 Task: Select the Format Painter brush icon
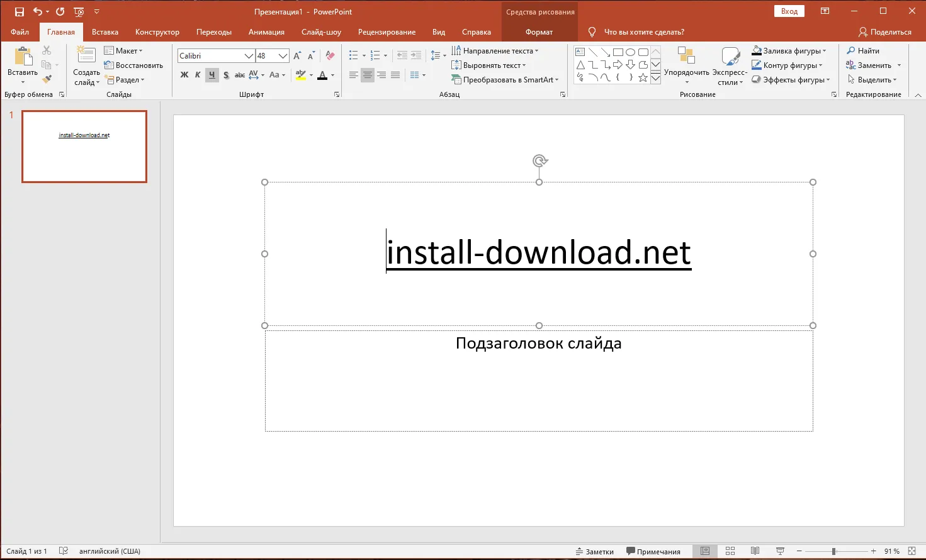47,79
